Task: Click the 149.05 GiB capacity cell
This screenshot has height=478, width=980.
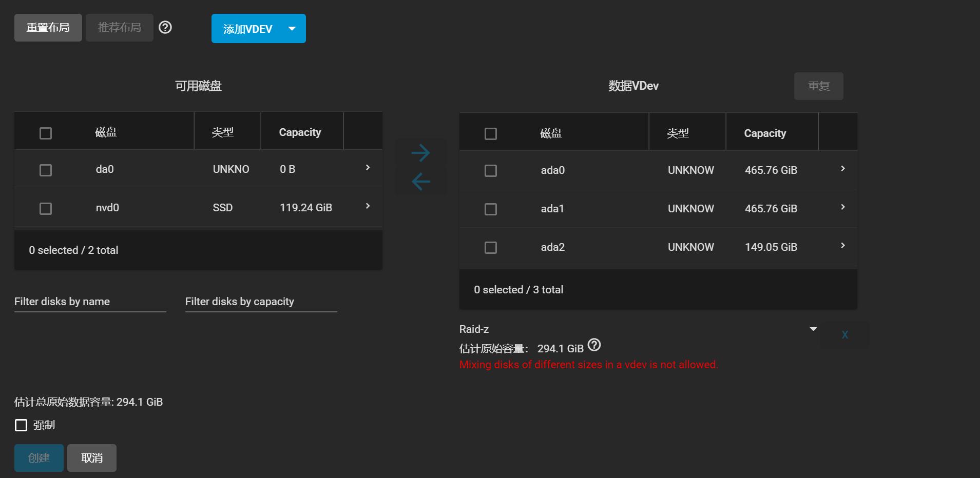Action: pos(771,247)
